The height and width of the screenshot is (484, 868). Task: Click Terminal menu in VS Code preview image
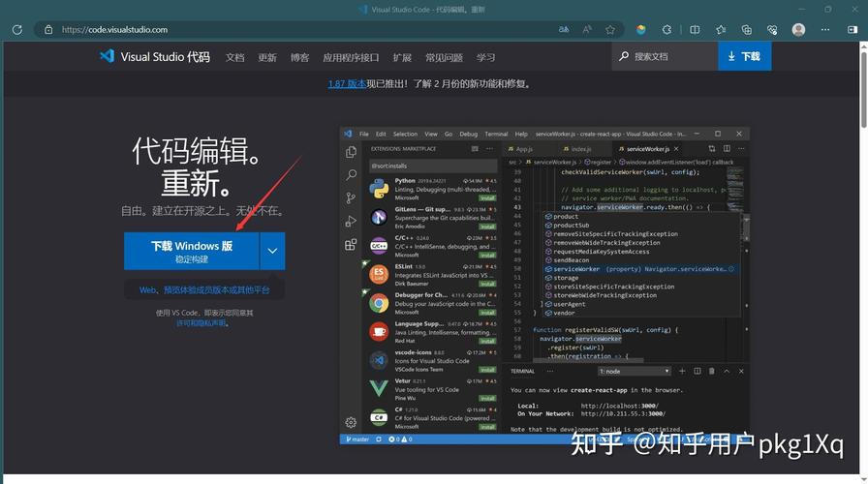496,134
